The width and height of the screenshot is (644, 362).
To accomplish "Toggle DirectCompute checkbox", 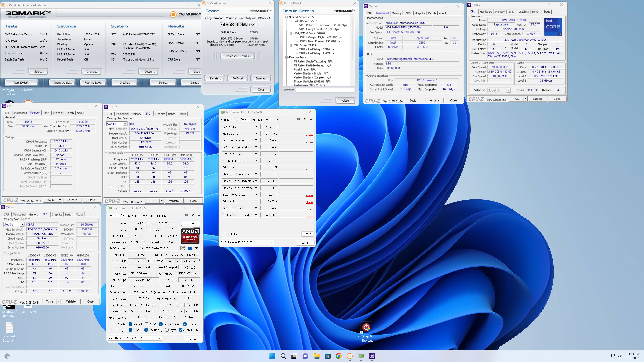I will [x=161, y=324].
